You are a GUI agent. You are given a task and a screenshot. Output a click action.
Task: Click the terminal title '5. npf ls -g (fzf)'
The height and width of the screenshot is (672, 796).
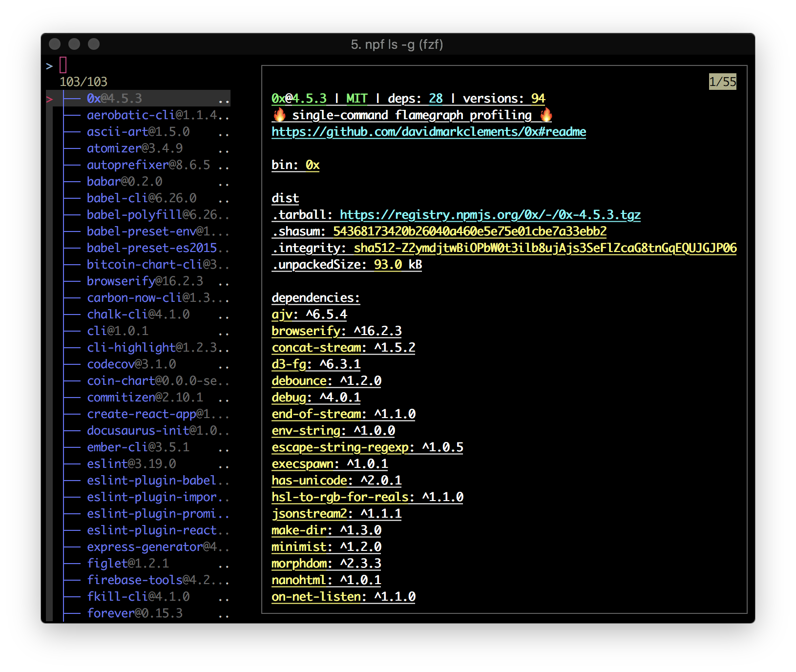pos(397,44)
